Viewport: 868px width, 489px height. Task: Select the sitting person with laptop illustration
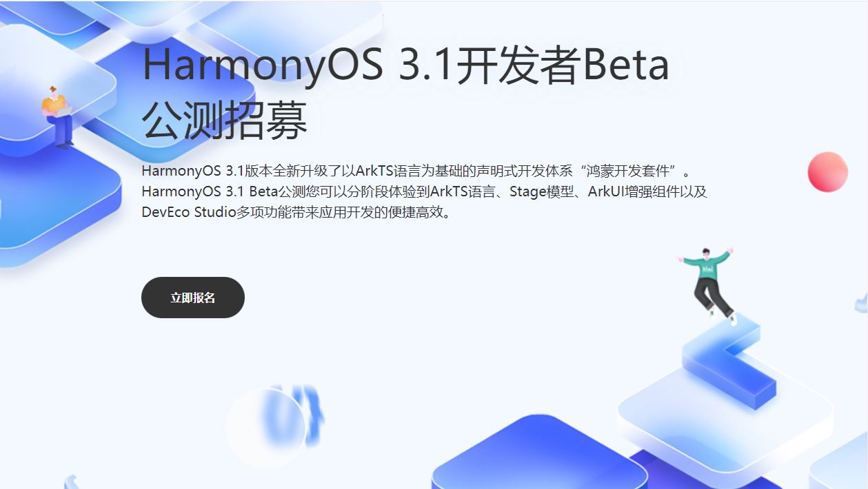click(x=57, y=117)
